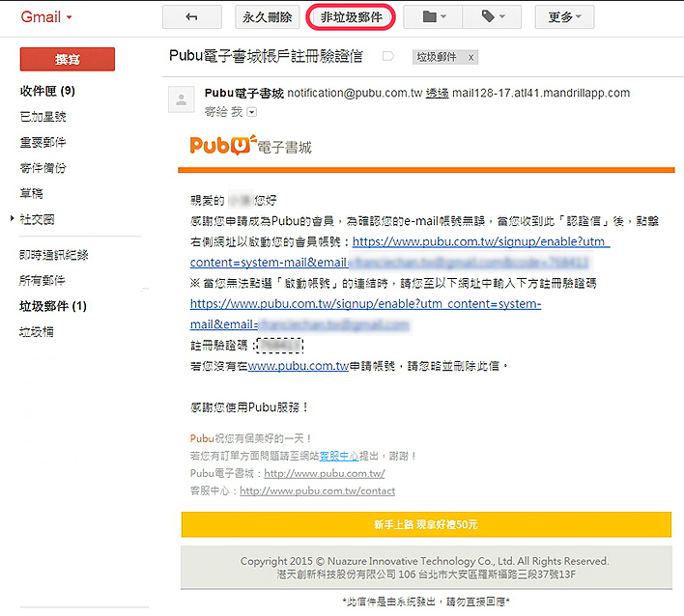Open 寄件備份 folder

click(x=43, y=168)
